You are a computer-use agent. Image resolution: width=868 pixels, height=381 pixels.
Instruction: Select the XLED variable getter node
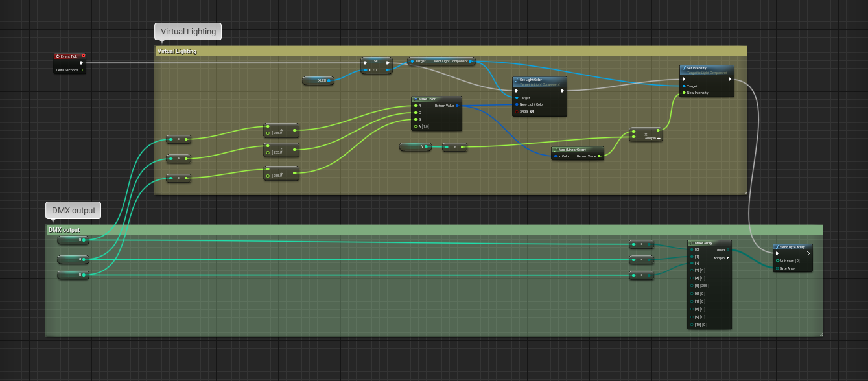[318, 80]
